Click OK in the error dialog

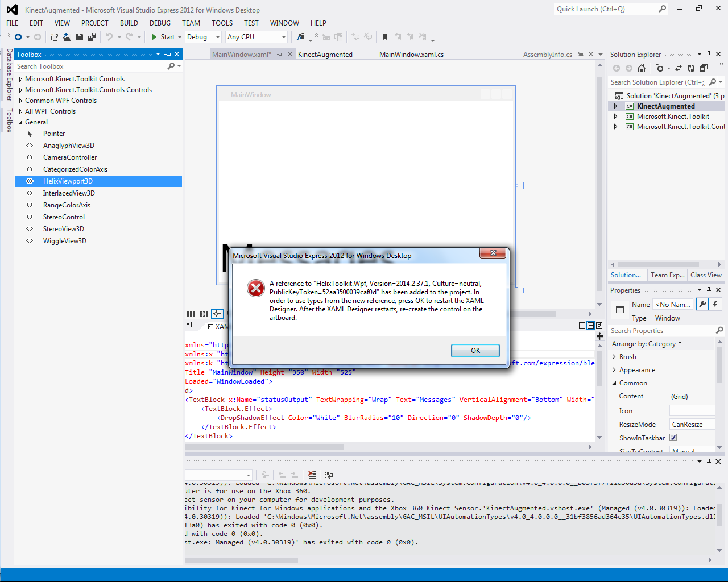[x=475, y=351]
